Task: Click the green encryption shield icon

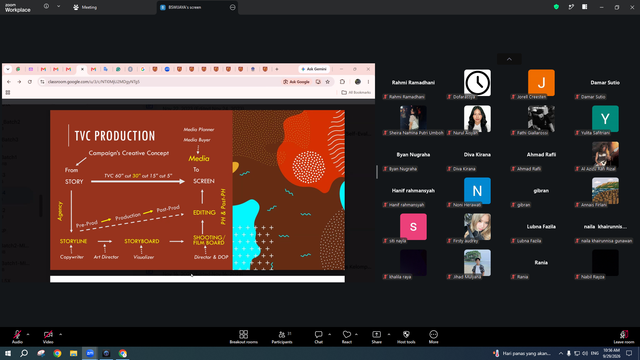Action: coord(556,7)
